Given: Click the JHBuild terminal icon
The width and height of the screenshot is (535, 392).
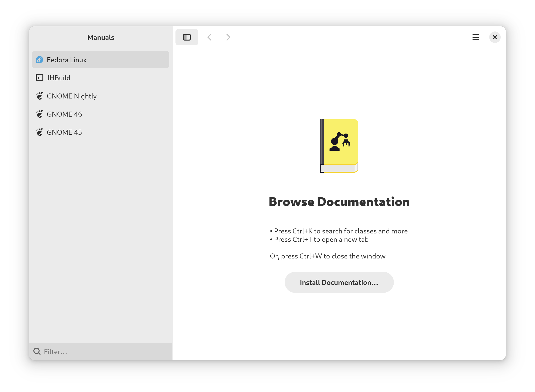Looking at the screenshot, I should point(40,78).
